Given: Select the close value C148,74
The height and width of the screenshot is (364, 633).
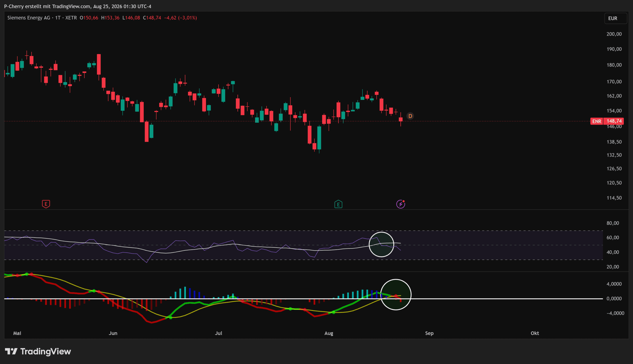Looking at the screenshot, I should (x=152, y=18).
